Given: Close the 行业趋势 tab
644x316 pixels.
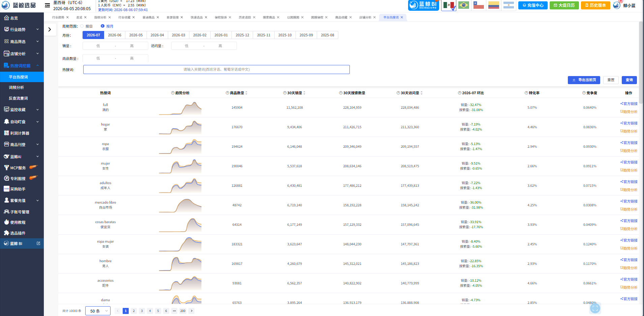Looking at the screenshot, I should point(67,17).
